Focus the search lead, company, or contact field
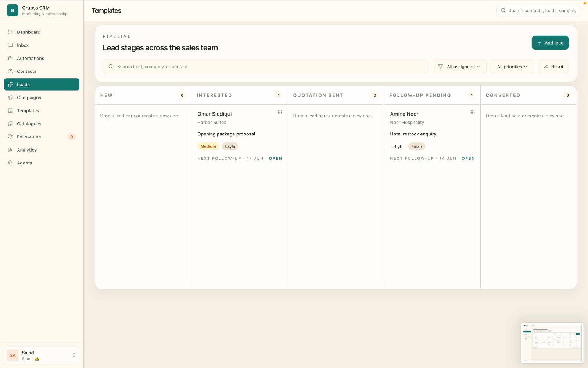 (265, 67)
